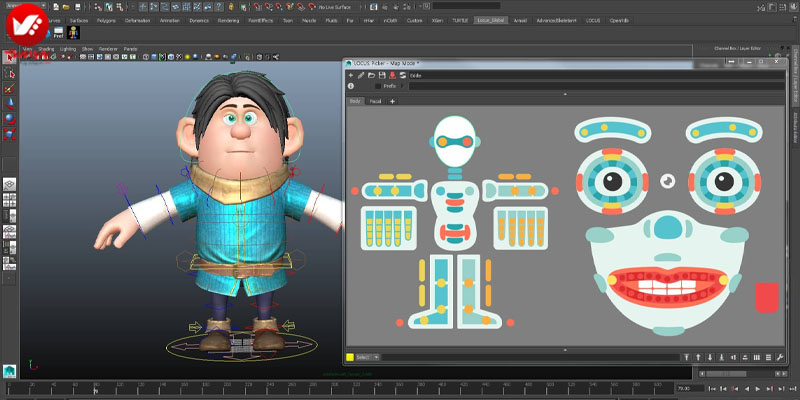800x400 pixels.
Task: Click the open scene folder icon
Action: 66,7
